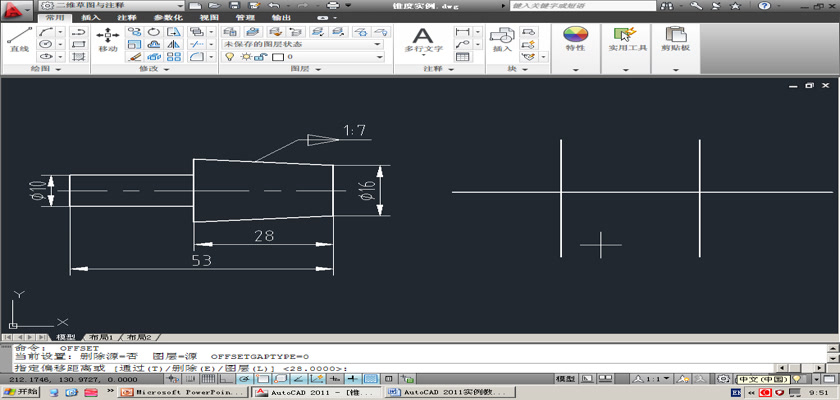The image size is (840, 400).
Task: Switch to AutoCAD 2011实例 Word taskbar button
Action: coord(449,393)
